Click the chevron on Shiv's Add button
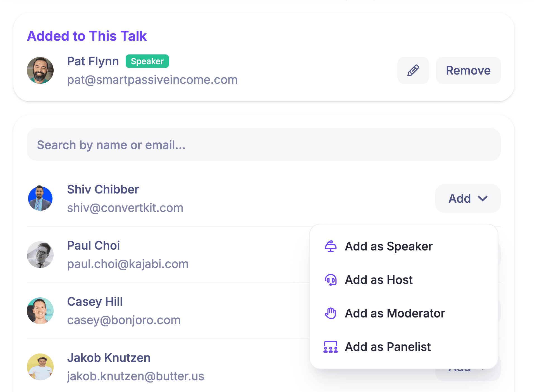The width and height of the screenshot is (535, 392). click(x=484, y=199)
